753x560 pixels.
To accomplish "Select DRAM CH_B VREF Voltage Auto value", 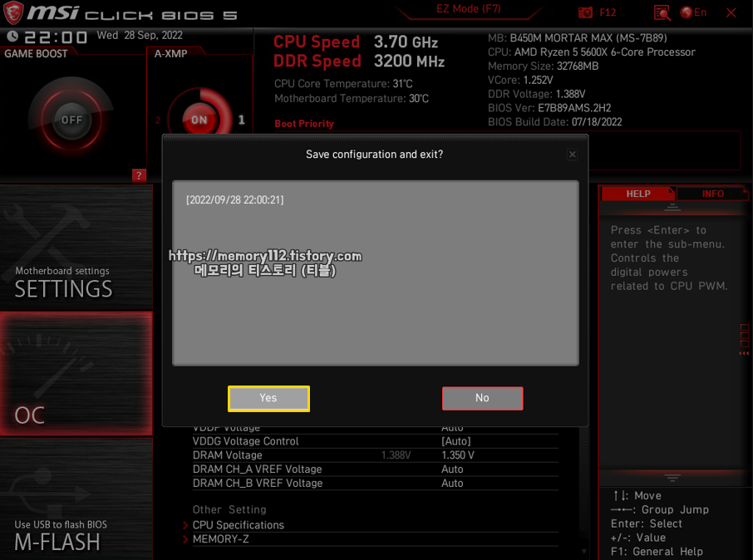I will 452,483.
